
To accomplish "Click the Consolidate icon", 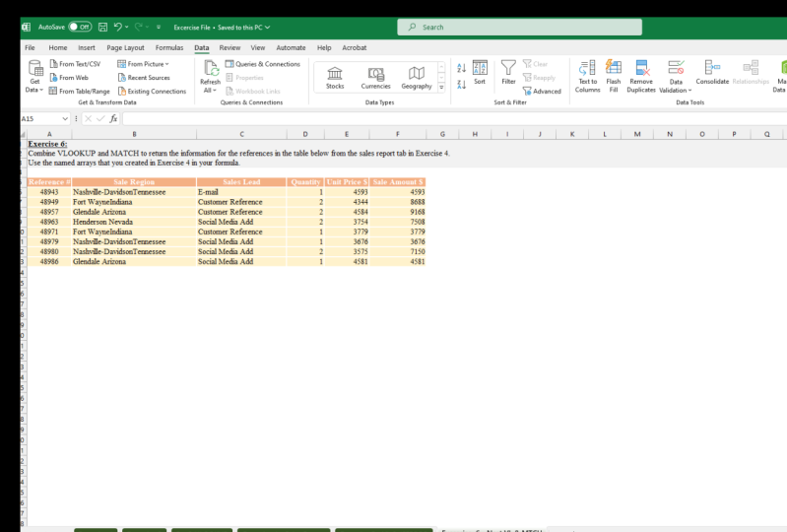I will 712,67.
